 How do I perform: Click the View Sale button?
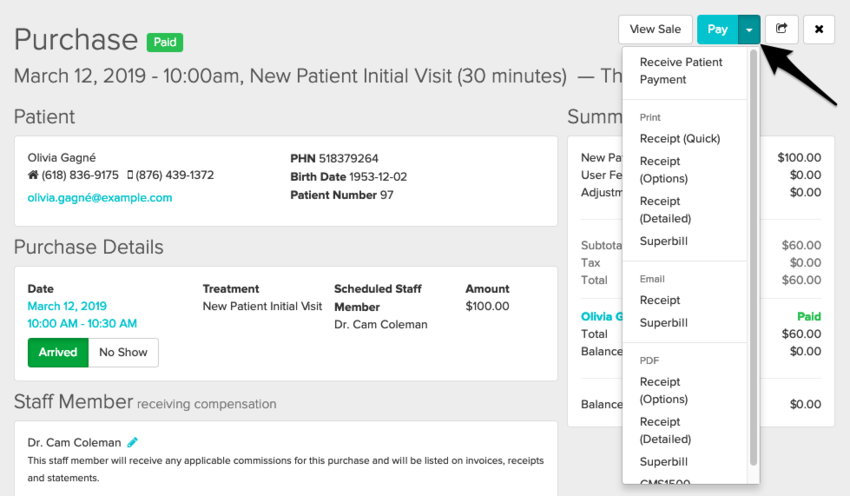coord(655,29)
